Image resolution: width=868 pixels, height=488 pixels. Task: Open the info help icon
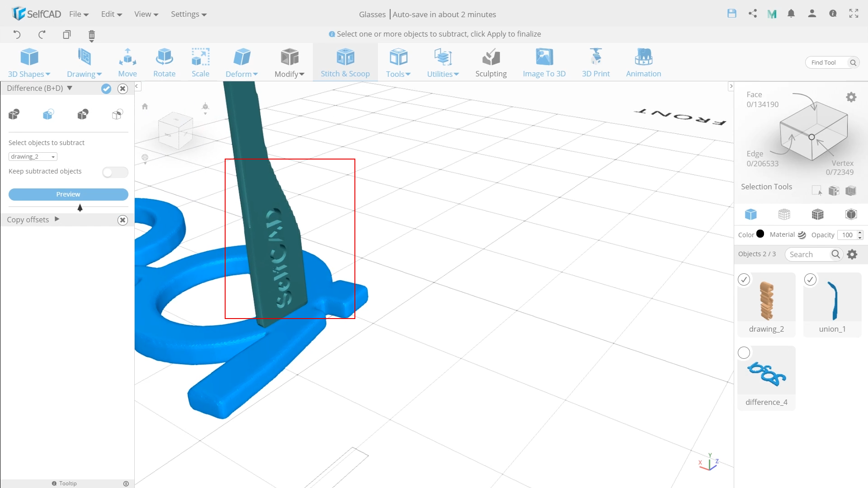click(833, 14)
